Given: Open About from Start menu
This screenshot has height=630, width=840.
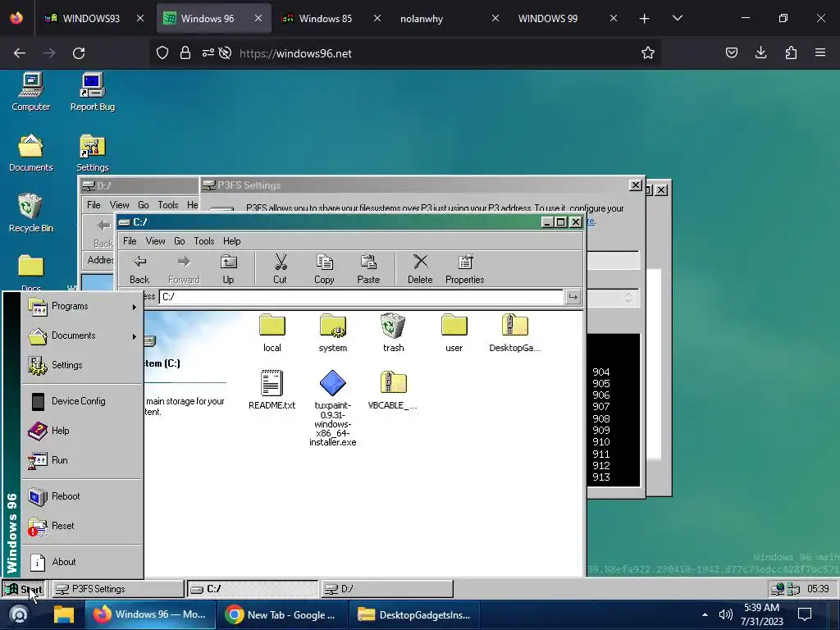Looking at the screenshot, I should point(82,562).
